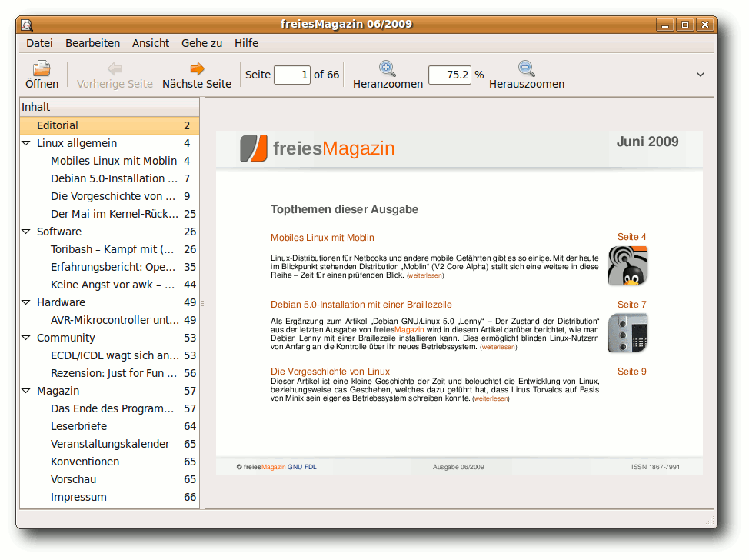Select Mobiles Linux mit Moblin in sidebar

109,161
